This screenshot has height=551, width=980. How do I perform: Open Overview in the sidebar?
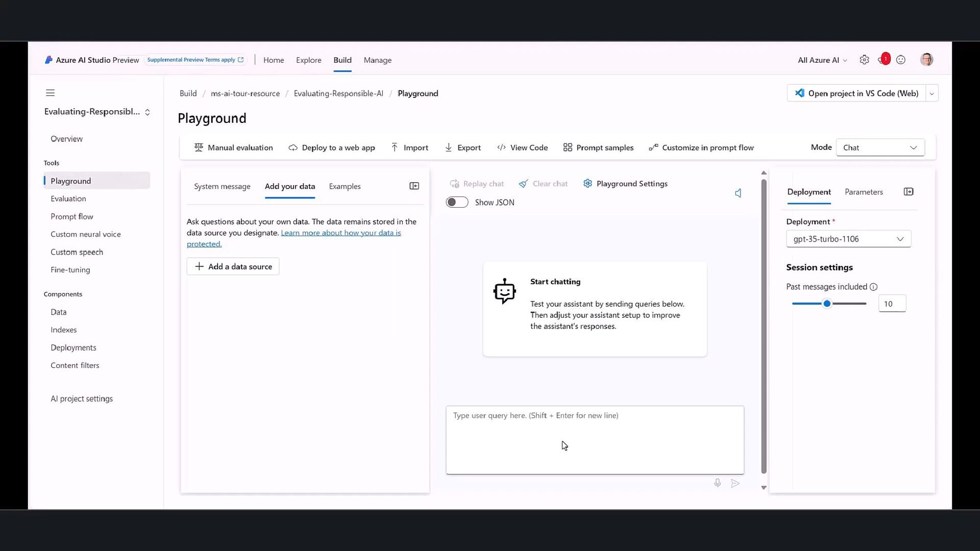click(x=66, y=139)
